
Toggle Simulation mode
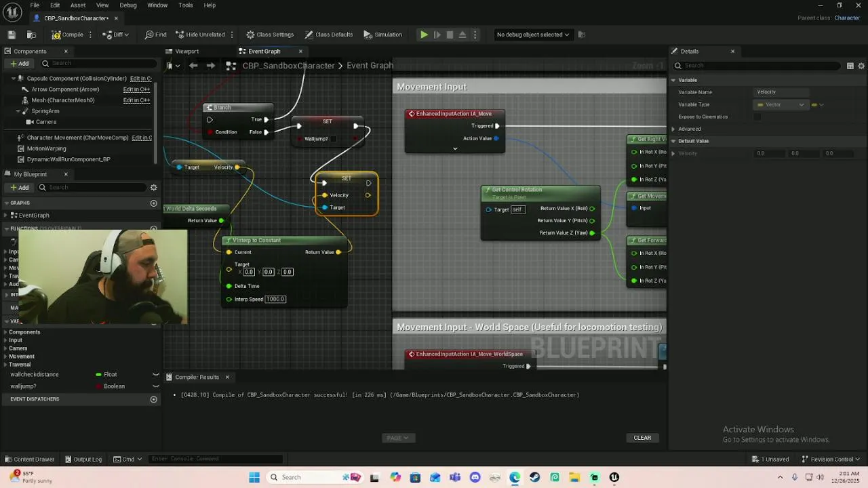pos(382,35)
